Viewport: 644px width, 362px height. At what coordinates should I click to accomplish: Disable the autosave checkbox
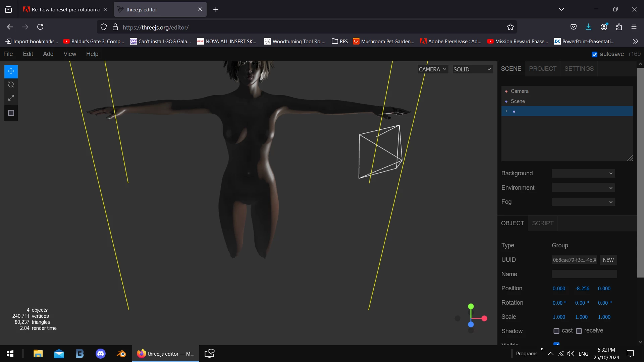tap(594, 54)
